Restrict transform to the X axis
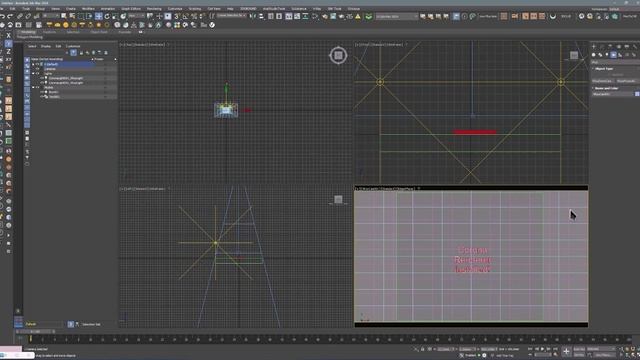The image size is (640, 360). 8,36
